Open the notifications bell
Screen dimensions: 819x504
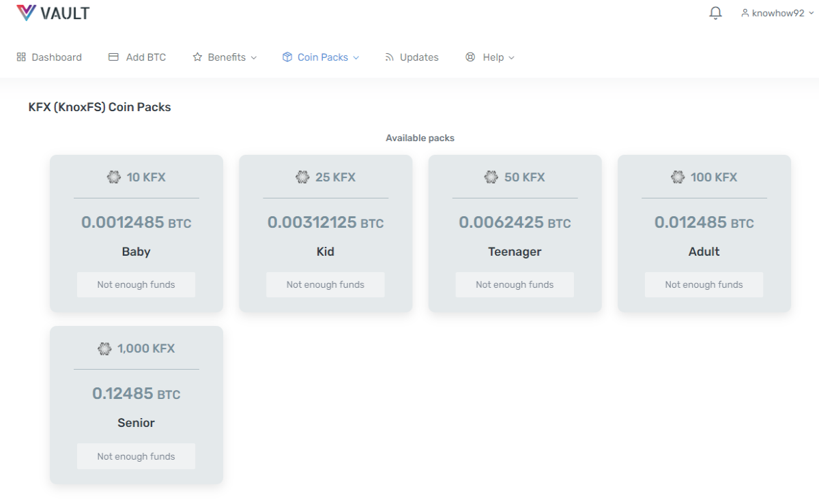click(x=715, y=13)
